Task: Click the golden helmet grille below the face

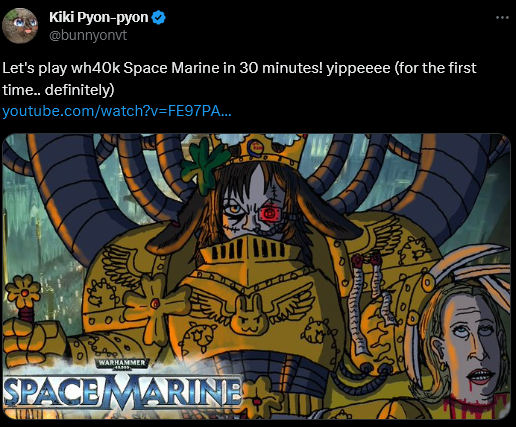Action: tap(247, 250)
